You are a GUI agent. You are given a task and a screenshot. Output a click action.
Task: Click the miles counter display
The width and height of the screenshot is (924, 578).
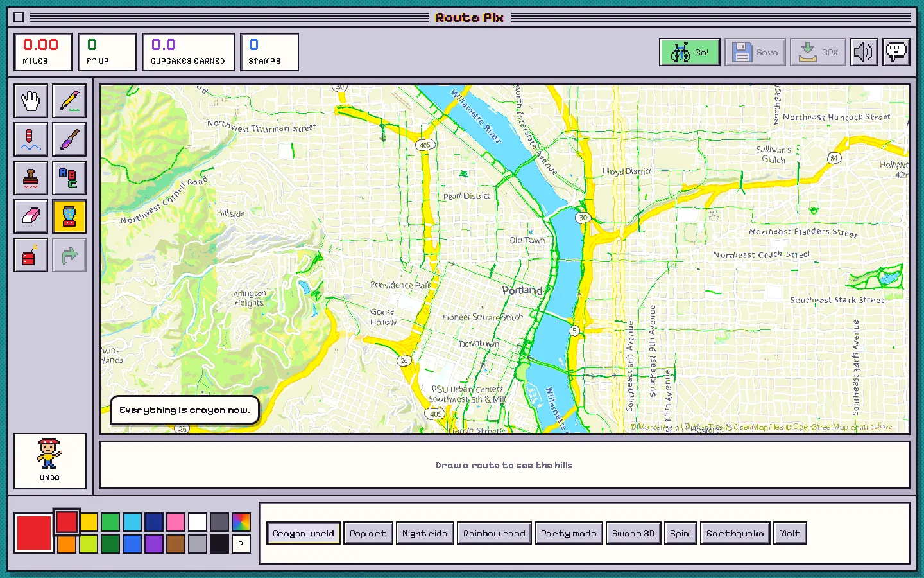click(x=43, y=52)
